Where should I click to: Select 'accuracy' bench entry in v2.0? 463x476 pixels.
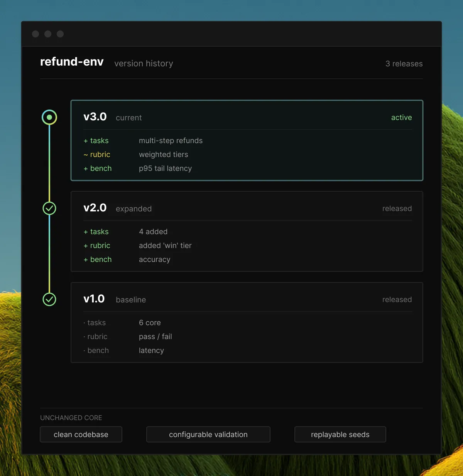[x=154, y=260]
